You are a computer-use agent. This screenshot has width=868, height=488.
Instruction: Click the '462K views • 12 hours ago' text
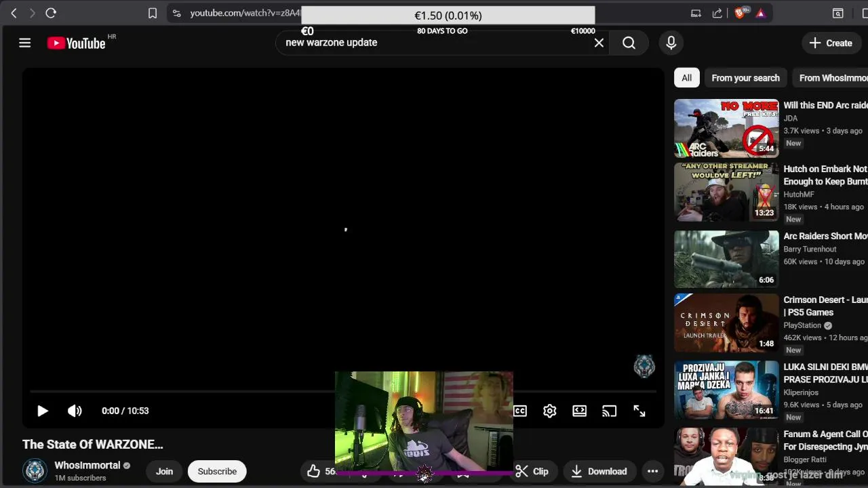pyautogui.click(x=825, y=338)
